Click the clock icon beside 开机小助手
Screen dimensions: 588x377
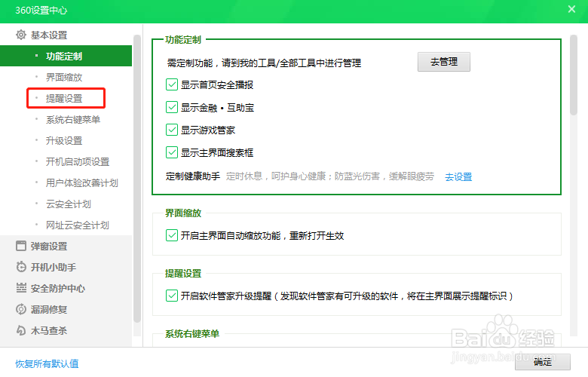point(21,267)
